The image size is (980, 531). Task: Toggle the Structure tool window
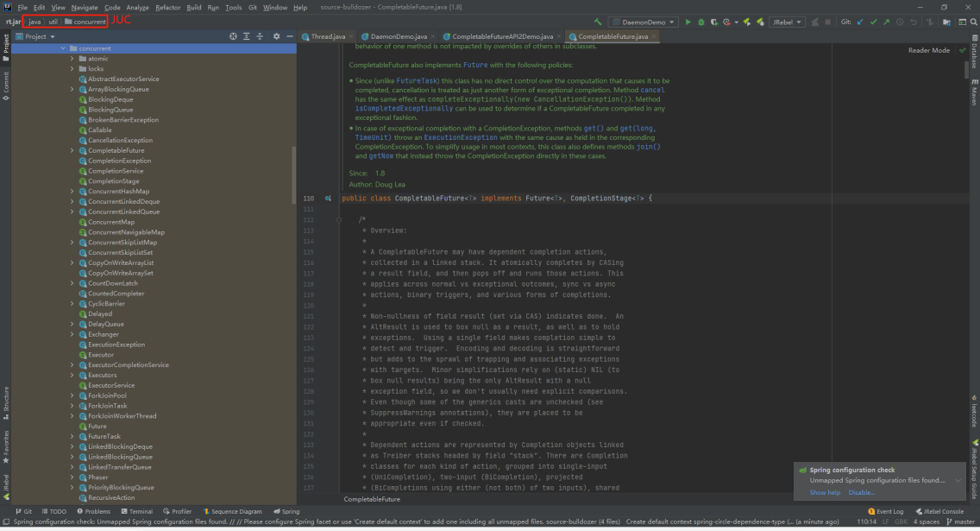pyautogui.click(x=5, y=399)
